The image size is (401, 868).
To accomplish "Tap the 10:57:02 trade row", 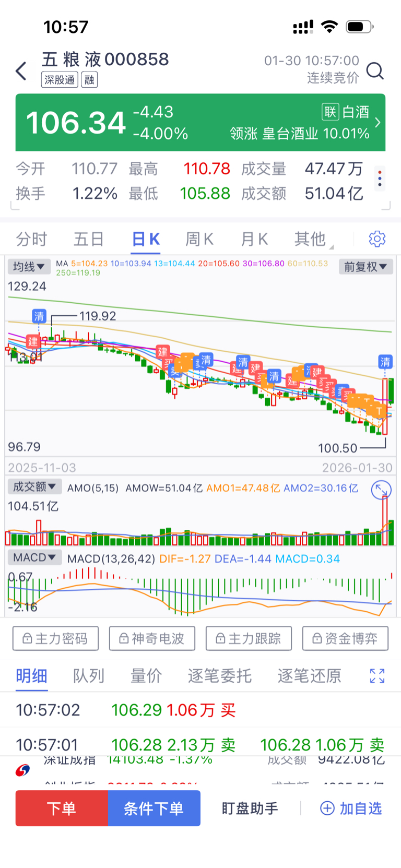I will pos(200,710).
